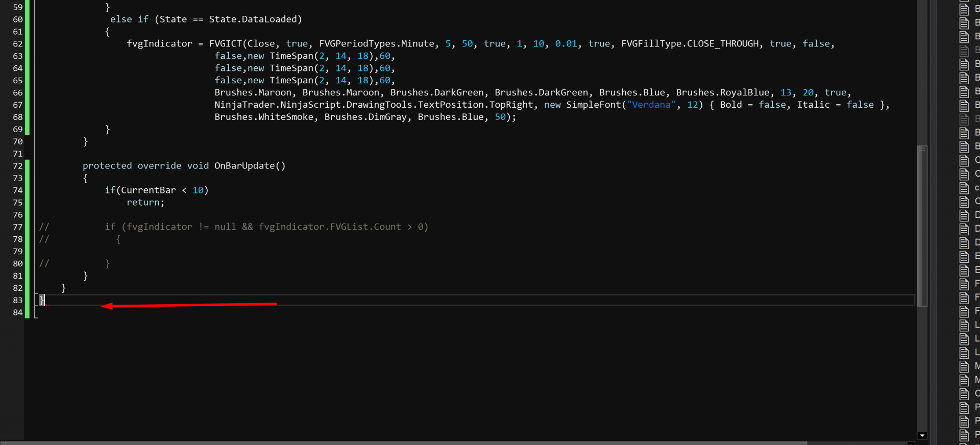Click TimeSpan on line 64
The image size is (980, 445).
coord(291,68)
